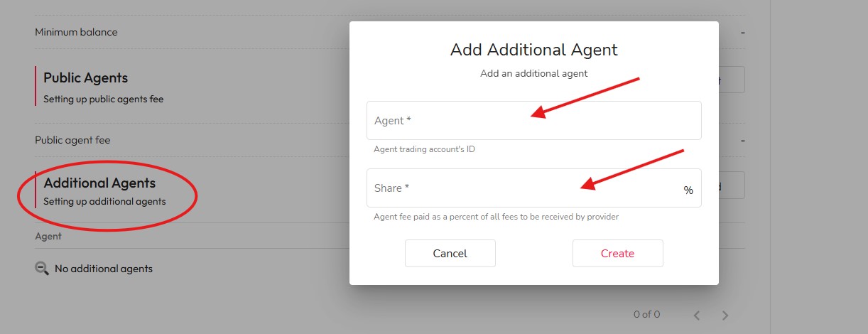This screenshot has width=868, height=334.
Task: Click the percent symbol in Share field
Action: point(688,190)
